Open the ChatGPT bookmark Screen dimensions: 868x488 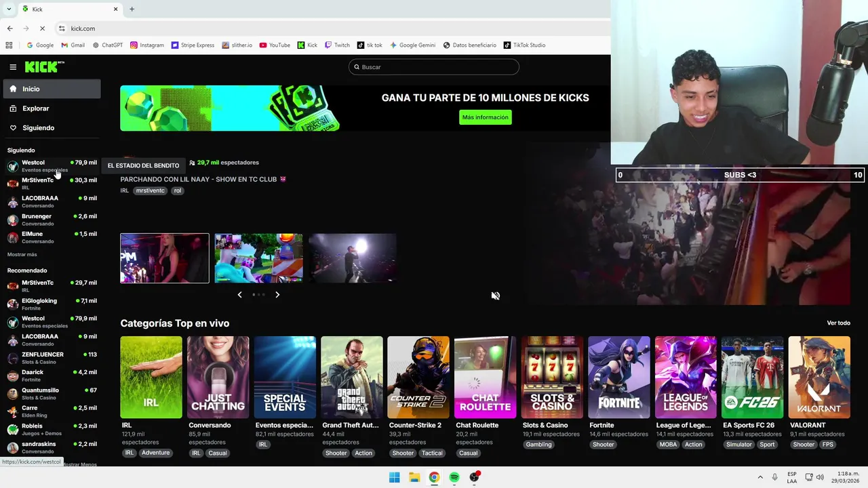(x=108, y=45)
